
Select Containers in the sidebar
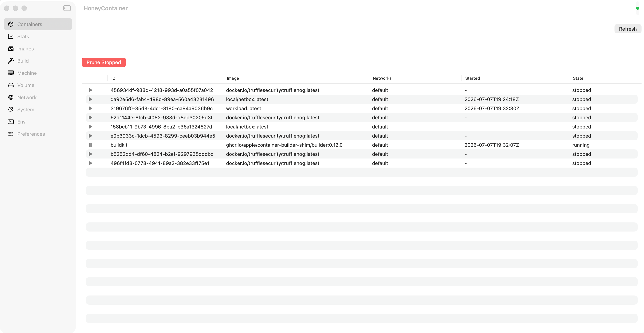click(38, 24)
